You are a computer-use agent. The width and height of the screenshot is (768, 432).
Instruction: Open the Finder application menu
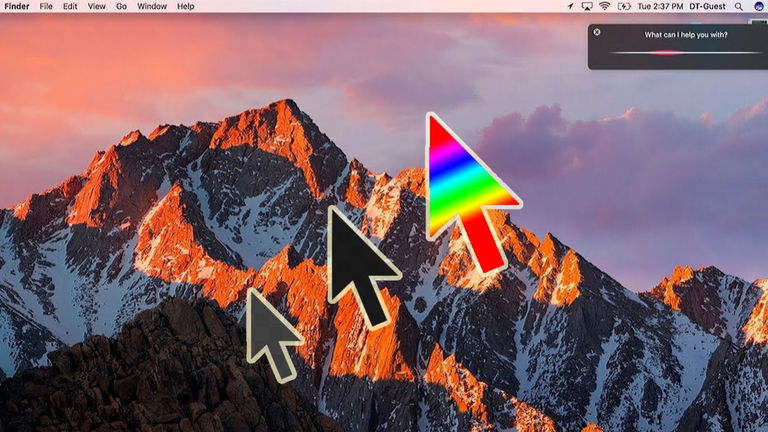tap(17, 6)
